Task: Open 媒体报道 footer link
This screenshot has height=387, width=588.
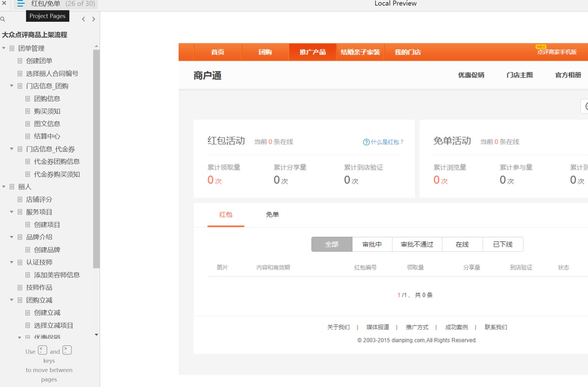Action: tap(378, 327)
